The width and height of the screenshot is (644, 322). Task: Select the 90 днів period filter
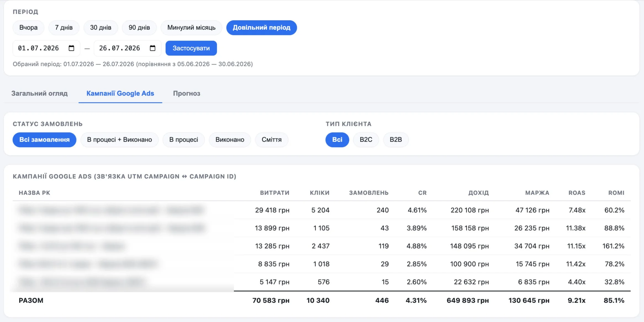(x=139, y=28)
